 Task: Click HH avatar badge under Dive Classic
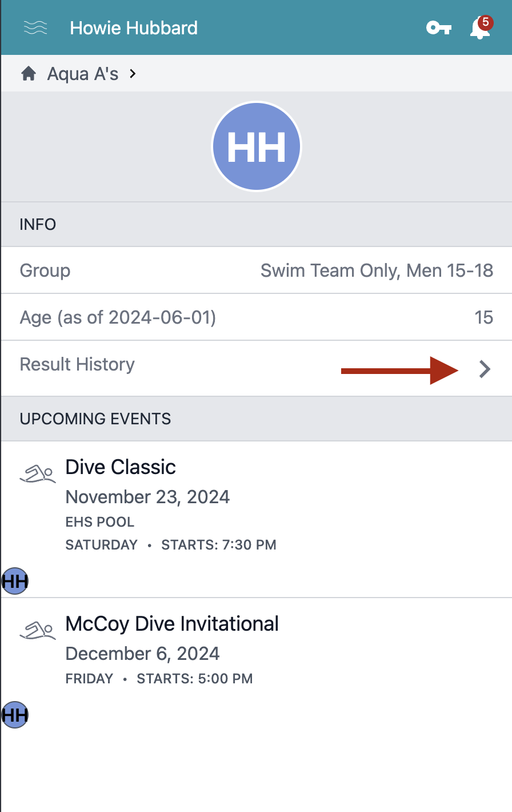[15, 581]
